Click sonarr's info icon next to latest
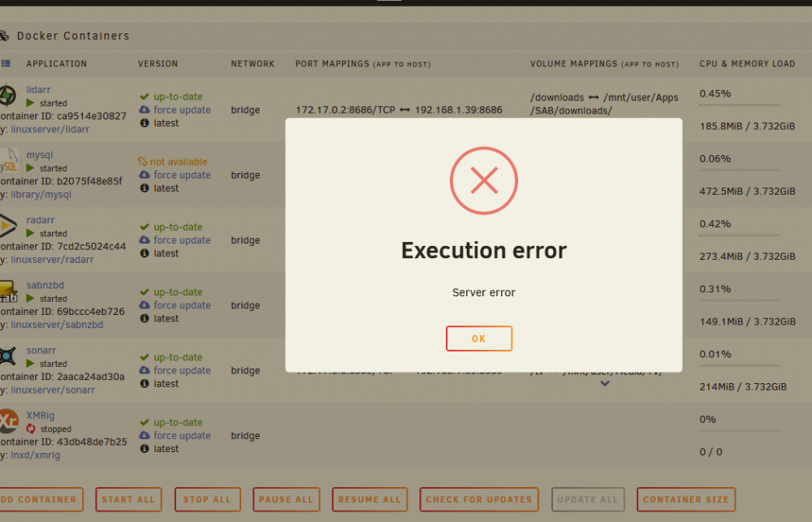This screenshot has width=812, height=522. 145,384
